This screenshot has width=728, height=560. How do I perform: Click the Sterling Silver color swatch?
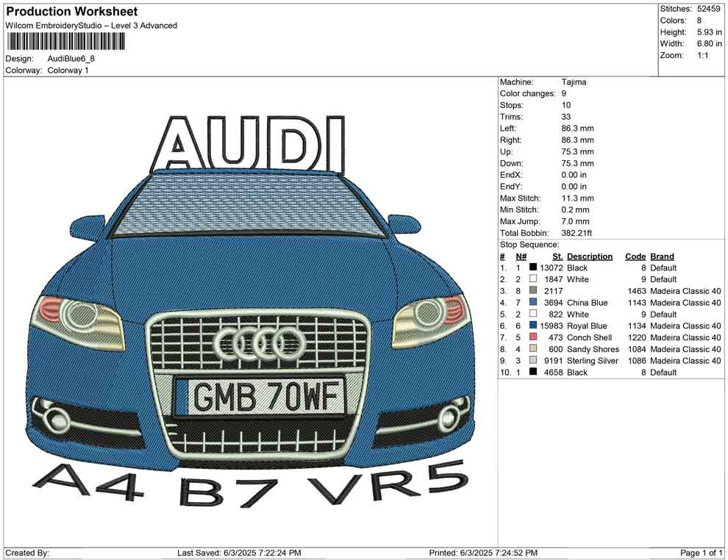pos(533,360)
